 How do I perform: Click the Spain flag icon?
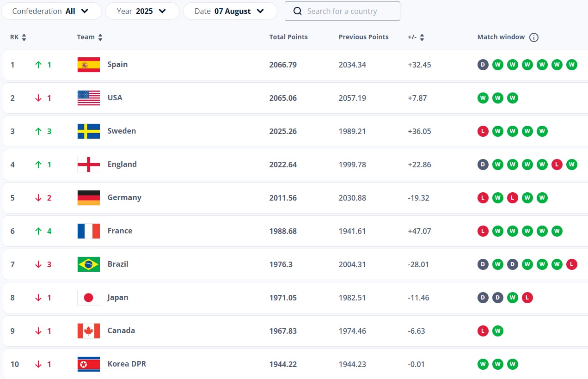coord(89,65)
